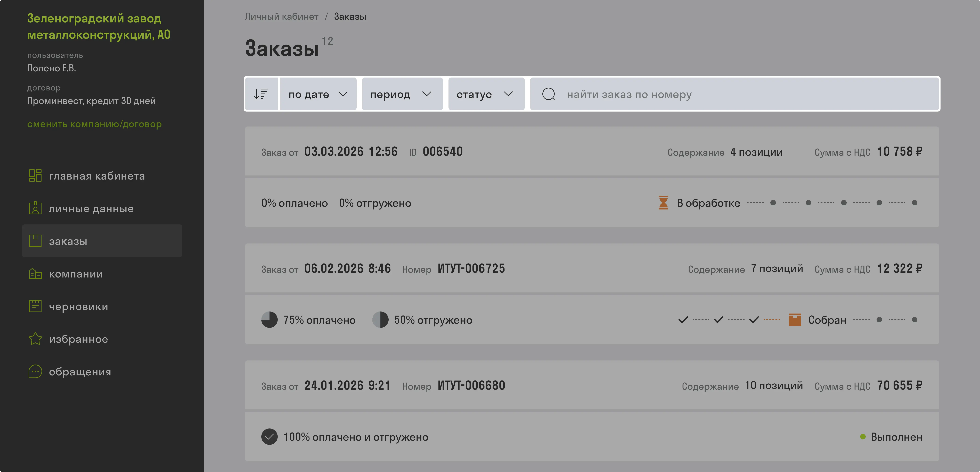Focus the 'найти заказ по номеру' search field
The image size is (980, 472).
pos(734,94)
